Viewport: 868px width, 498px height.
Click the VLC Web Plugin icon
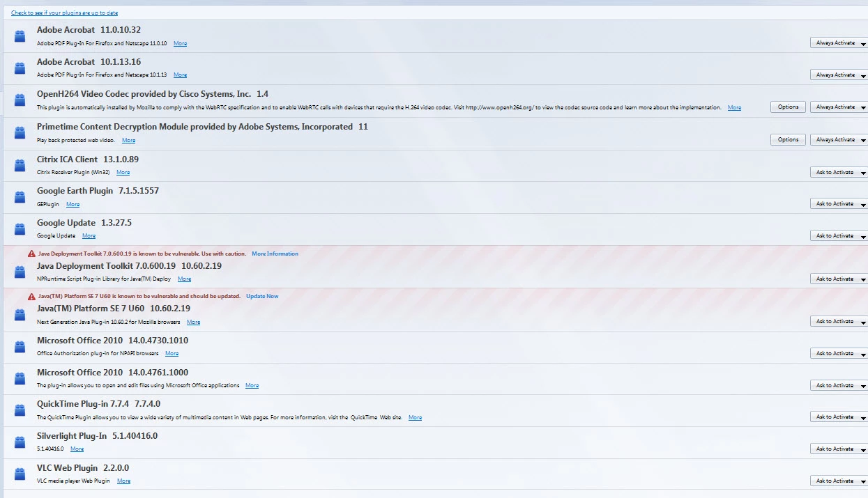(x=20, y=474)
